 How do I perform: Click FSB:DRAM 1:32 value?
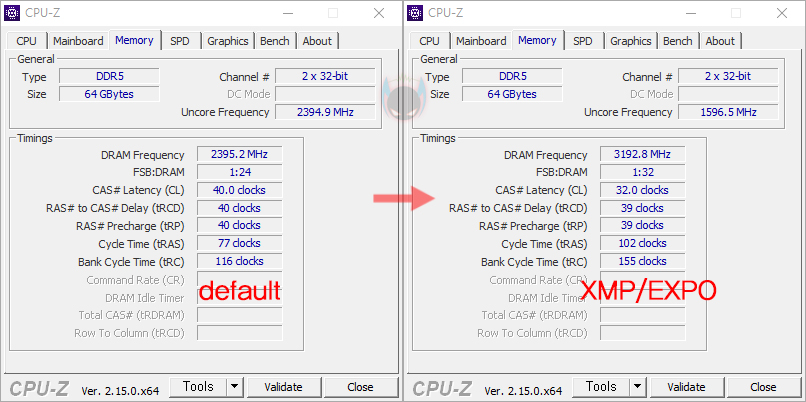pyautogui.click(x=643, y=172)
